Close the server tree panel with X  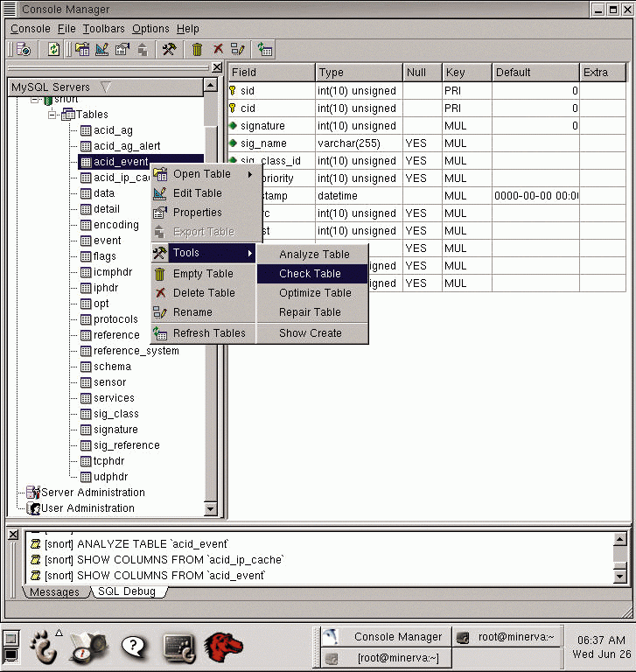point(217,67)
